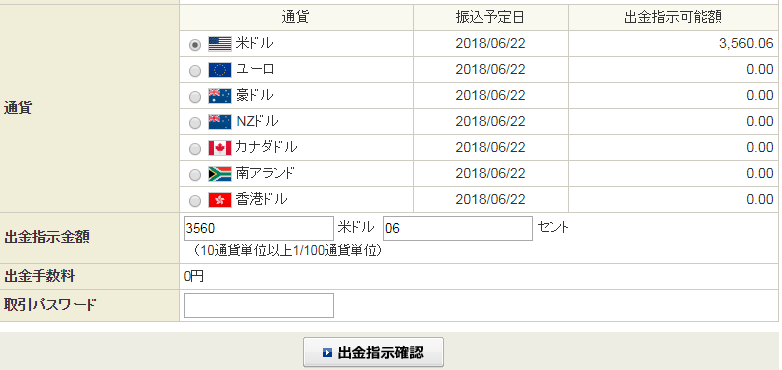This screenshot has height=370, width=782.
Task: Click the 取引パスワード input field
Action: point(259,306)
